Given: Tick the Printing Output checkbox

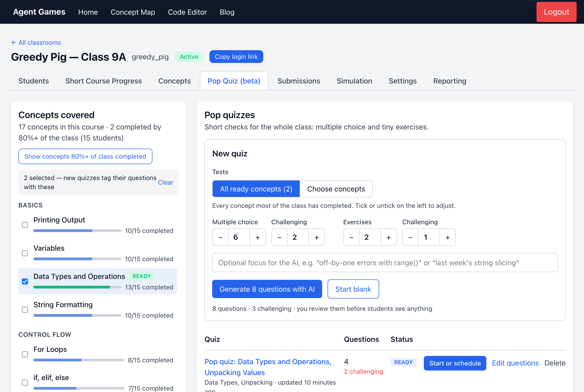Looking at the screenshot, I should point(25,225).
